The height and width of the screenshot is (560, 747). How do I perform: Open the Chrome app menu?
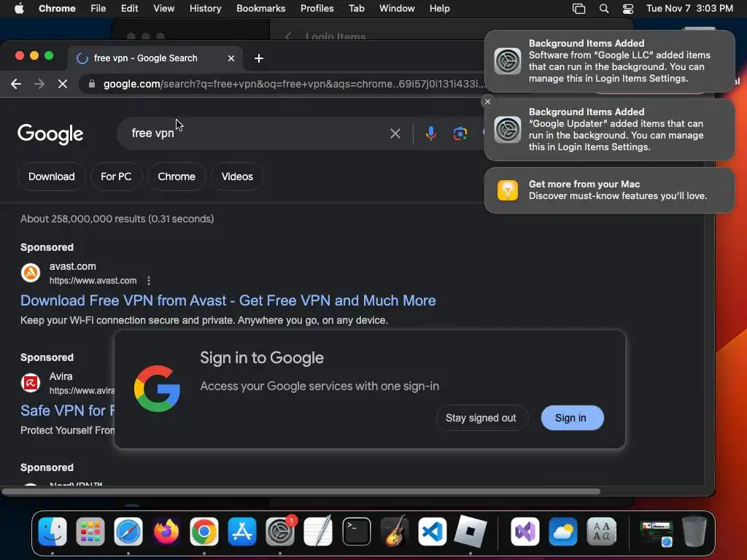[57, 9]
